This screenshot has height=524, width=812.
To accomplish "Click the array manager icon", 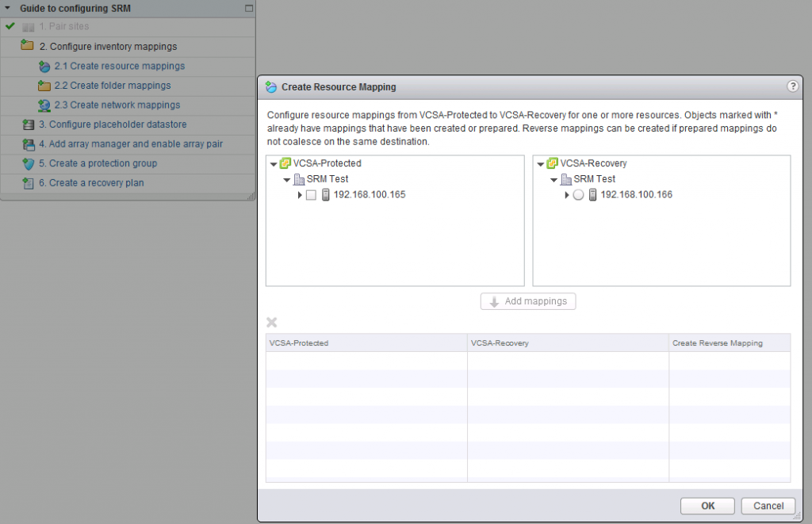I will pos(29,144).
